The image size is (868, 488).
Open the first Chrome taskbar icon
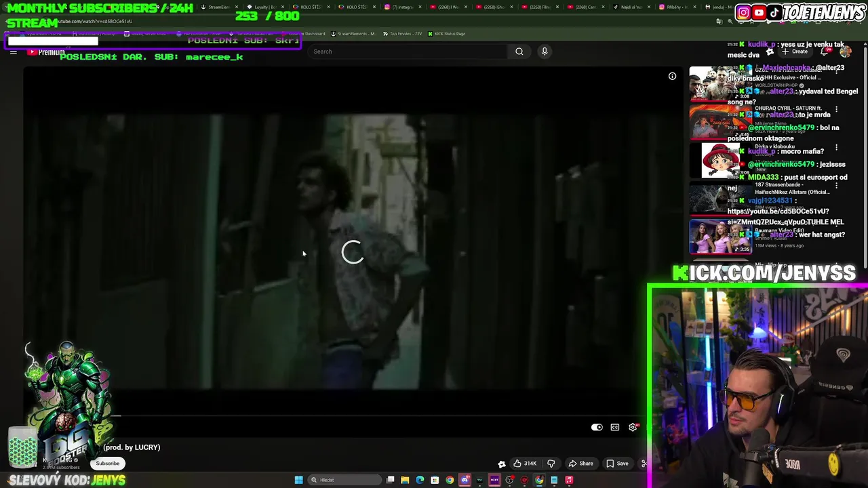click(450, 480)
